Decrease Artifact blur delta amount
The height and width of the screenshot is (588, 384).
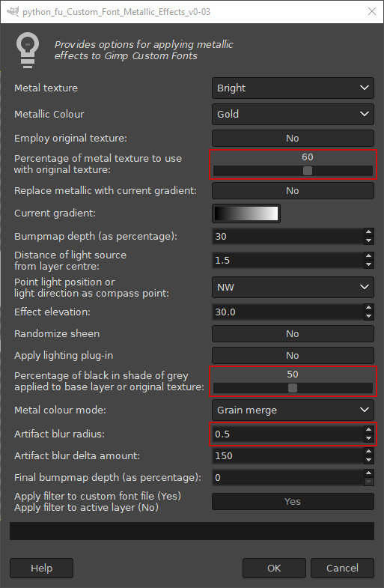[369, 460]
